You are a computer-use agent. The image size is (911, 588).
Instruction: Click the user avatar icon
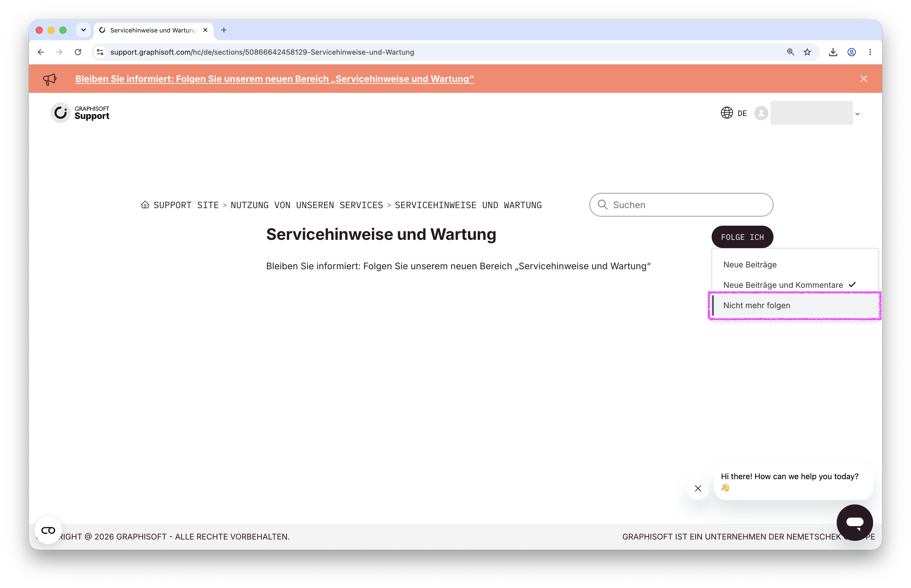pos(761,113)
